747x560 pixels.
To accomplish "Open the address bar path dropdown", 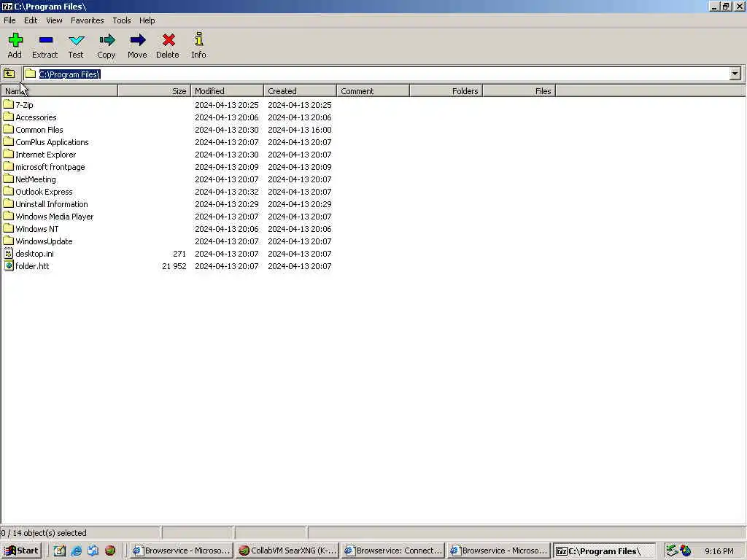I will click(735, 74).
